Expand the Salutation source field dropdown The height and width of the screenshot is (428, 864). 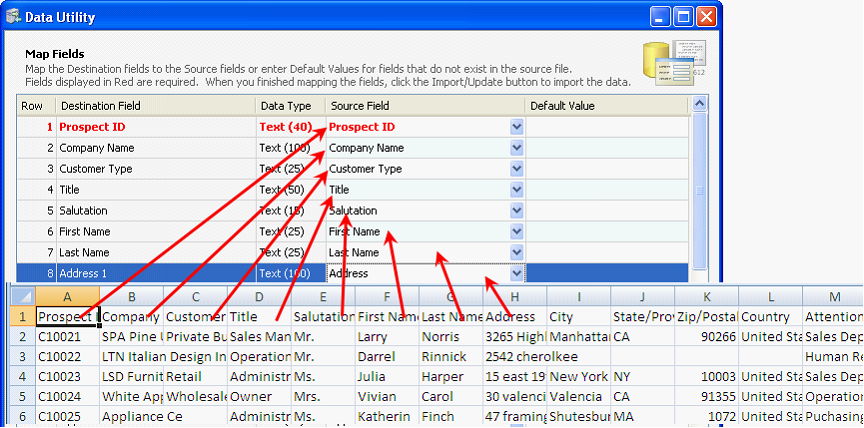517,211
